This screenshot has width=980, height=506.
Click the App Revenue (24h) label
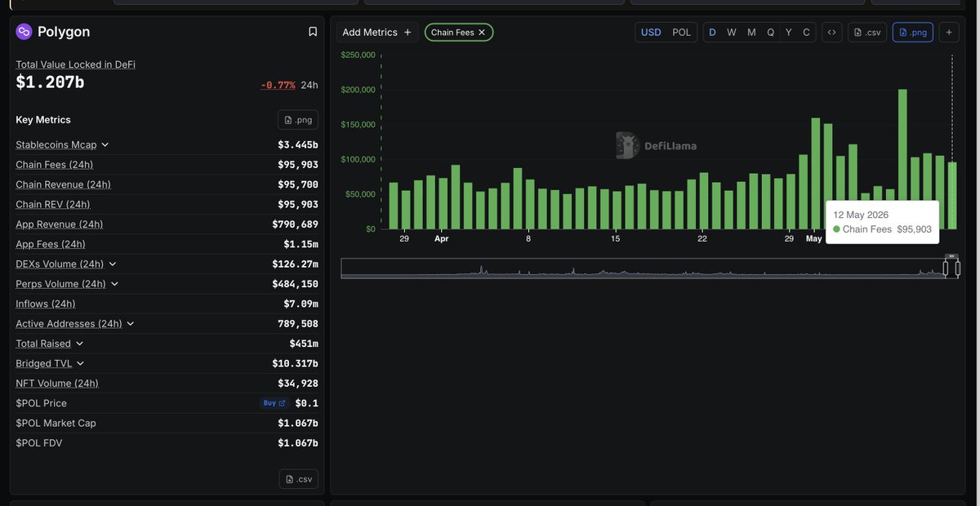point(60,224)
